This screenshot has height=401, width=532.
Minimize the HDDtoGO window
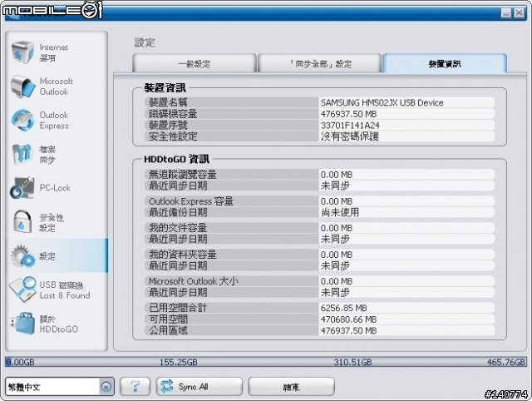tap(506, 13)
